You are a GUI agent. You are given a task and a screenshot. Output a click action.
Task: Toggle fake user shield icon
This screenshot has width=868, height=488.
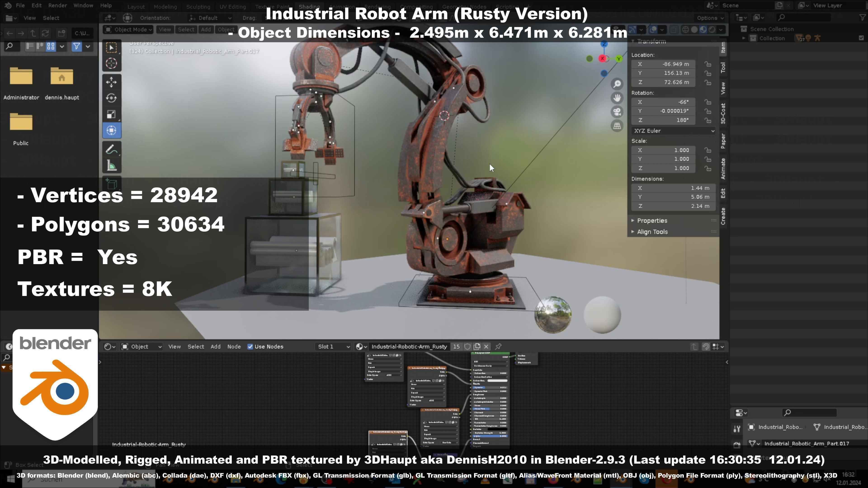point(467,347)
